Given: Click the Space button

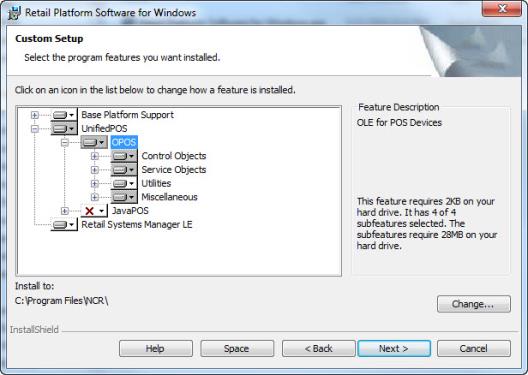Looking at the screenshot, I should pyautogui.click(x=237, y=348).
